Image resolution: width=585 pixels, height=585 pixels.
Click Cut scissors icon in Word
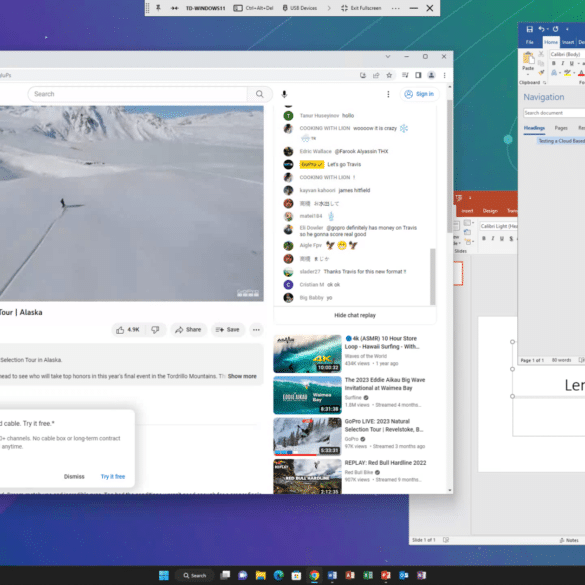541,54
